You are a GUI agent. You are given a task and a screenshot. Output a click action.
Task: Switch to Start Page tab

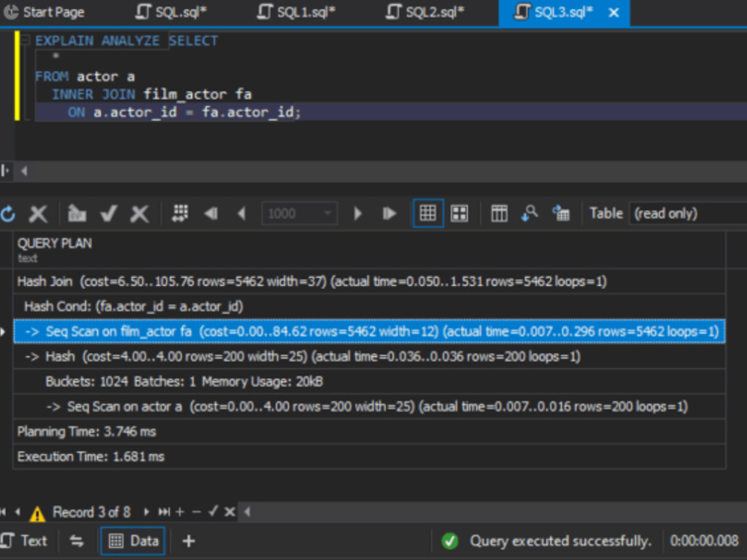(44, 12)
